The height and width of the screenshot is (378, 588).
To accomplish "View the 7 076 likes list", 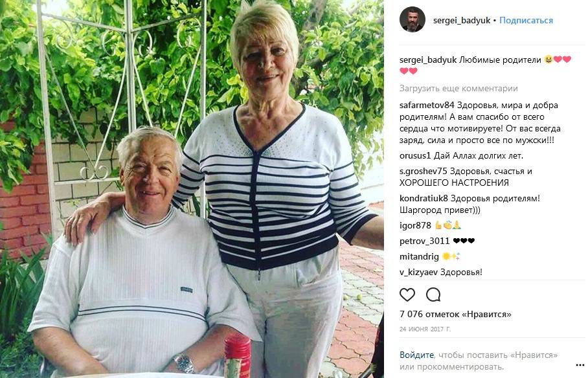I will click(x=455, y=315).
